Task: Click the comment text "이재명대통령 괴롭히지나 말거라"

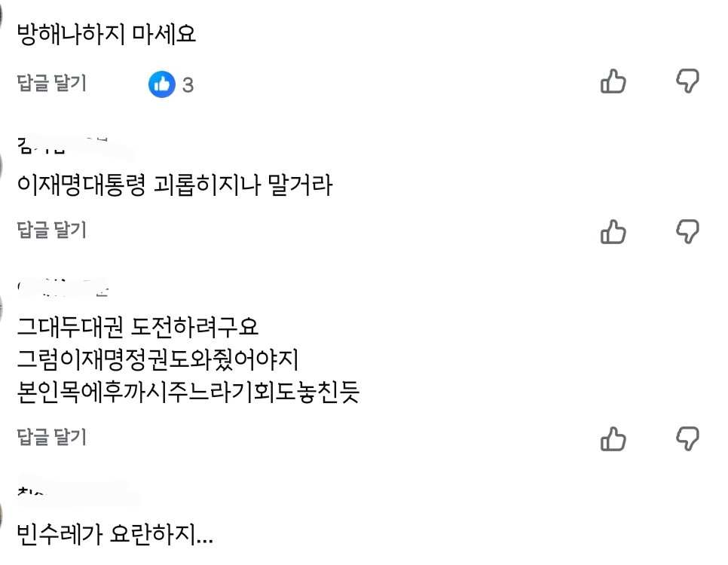Action: [175, 185]
